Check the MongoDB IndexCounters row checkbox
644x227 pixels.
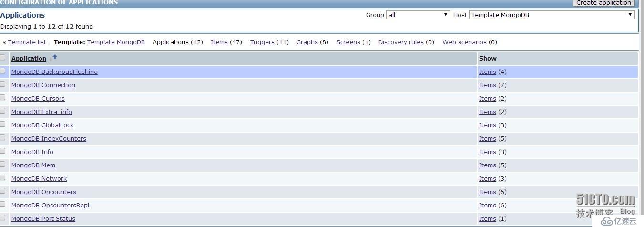pyautogui.click(x=3, y=137)
